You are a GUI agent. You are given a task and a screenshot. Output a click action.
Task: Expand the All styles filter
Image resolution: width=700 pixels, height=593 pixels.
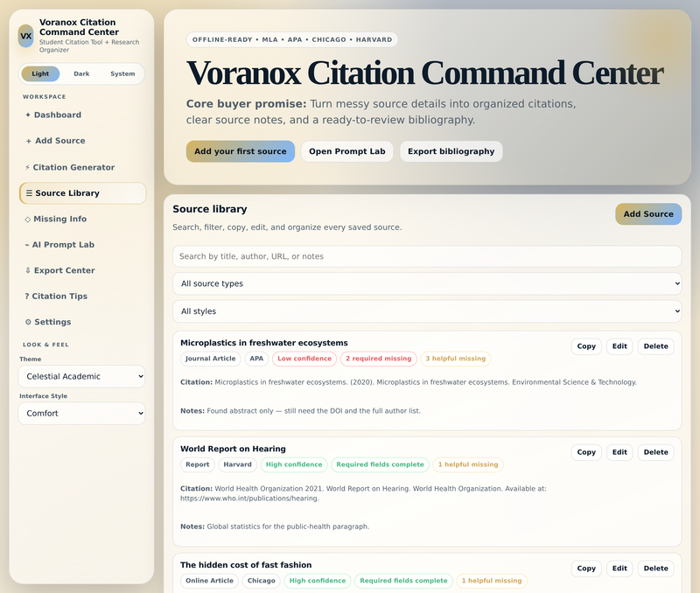pyautogui.click(x=427, y=311)
